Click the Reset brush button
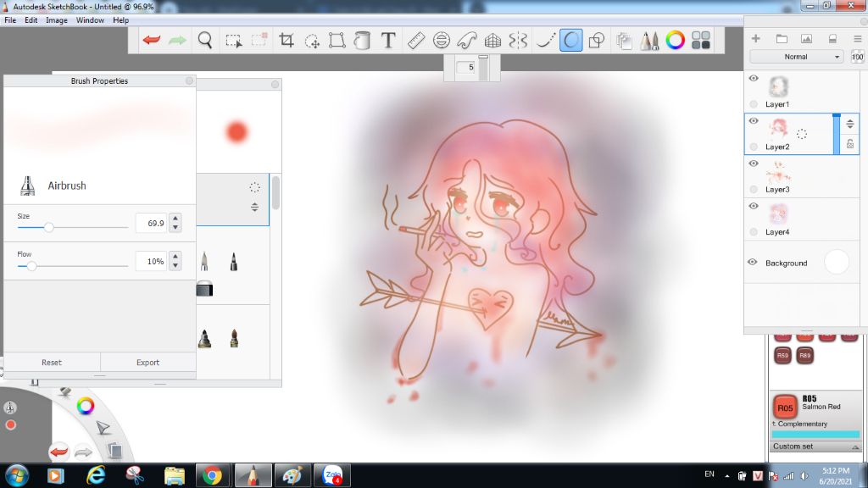868x488 pixels. point(52,363)
